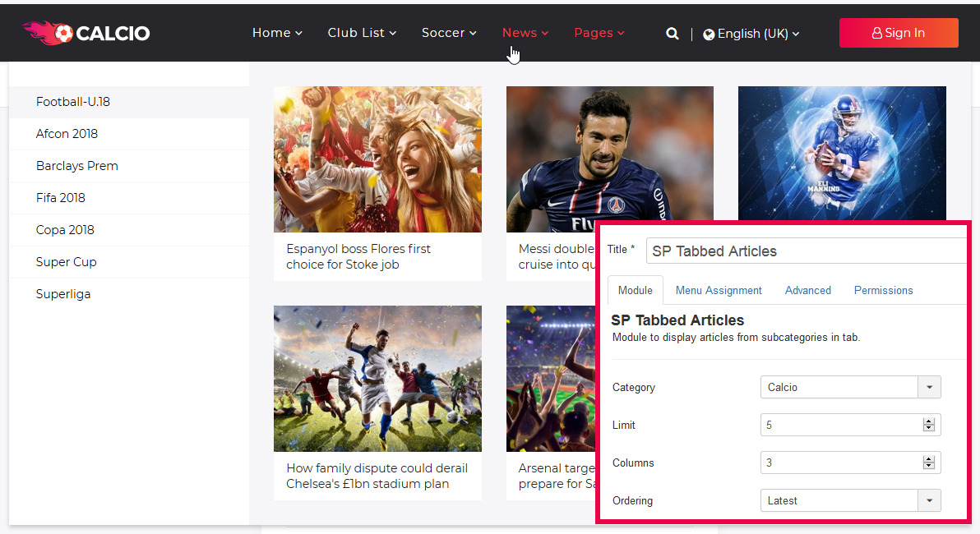Select Football-U.18 category
The width and height of the screenshot is (980, 534).
(x=129, y=102)
